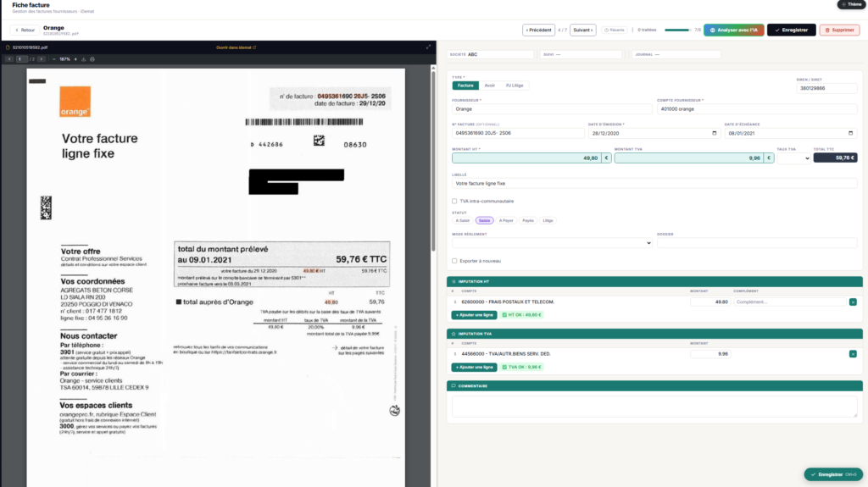The width and height of the screenshot is (868, 487).
Task: Check Exporter à nouveau option
Action: point(454,261)
